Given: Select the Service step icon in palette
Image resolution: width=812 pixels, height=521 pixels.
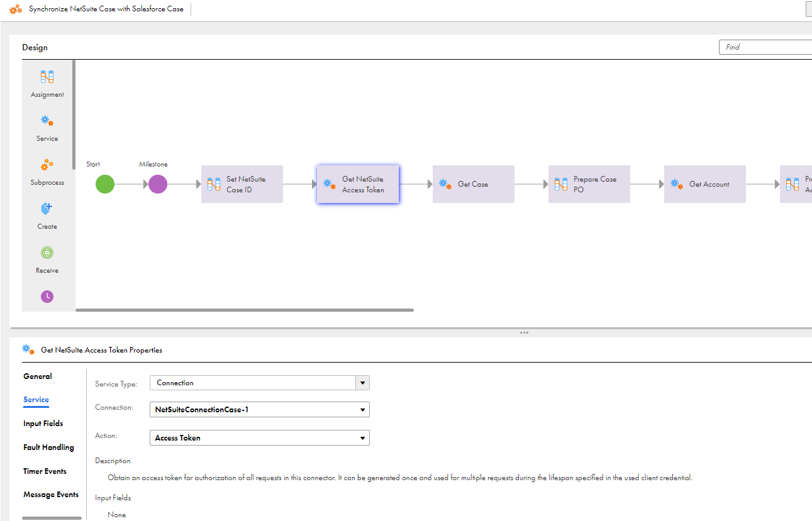Looking at the screenshot, I should point(47,121).
